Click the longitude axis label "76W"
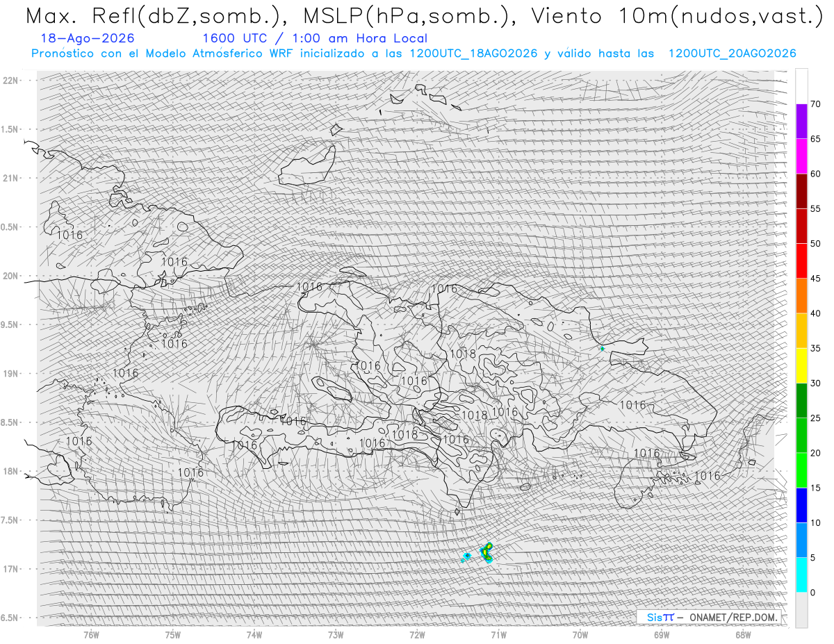The height and width of the screenshot is (644, 834). tap(91, 635)
